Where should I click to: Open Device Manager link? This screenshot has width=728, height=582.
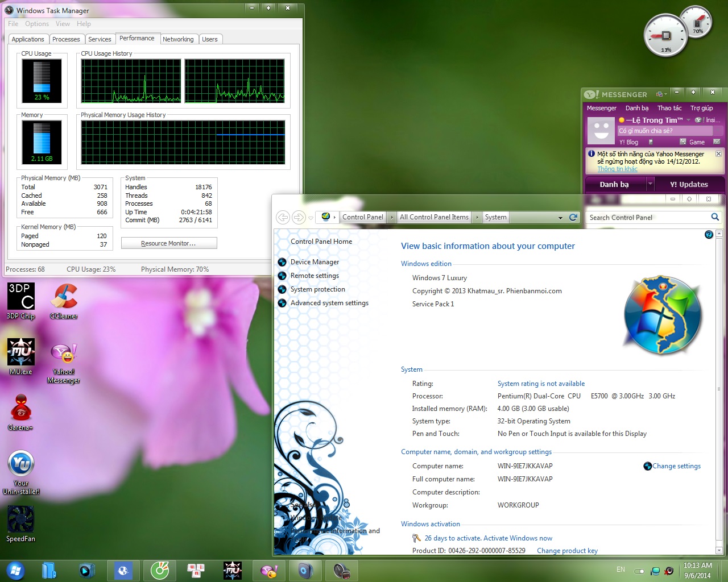coord(315,262)
